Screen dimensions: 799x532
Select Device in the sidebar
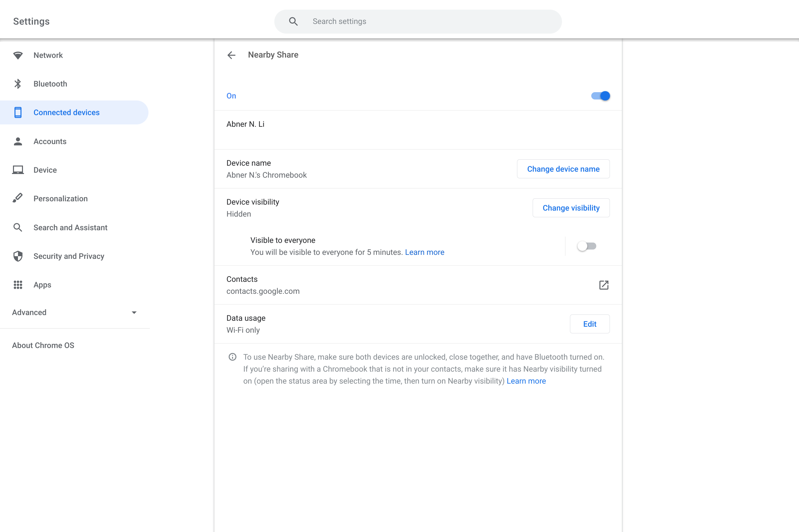coord(45,170)
